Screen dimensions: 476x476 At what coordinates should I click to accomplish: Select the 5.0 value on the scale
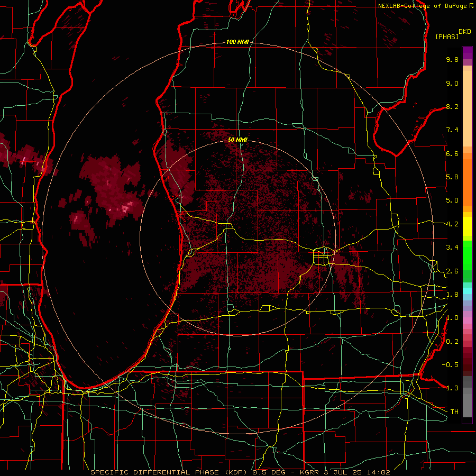[x=452, y=200]
